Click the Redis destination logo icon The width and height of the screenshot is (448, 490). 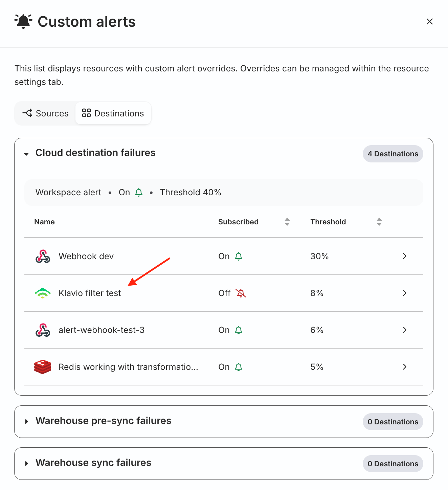[x=43, y=367]
